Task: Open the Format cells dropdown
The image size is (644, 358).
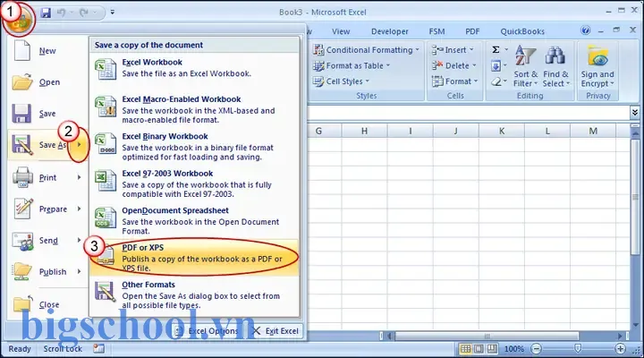Action: pyautogui.click(x=454, y=81)
